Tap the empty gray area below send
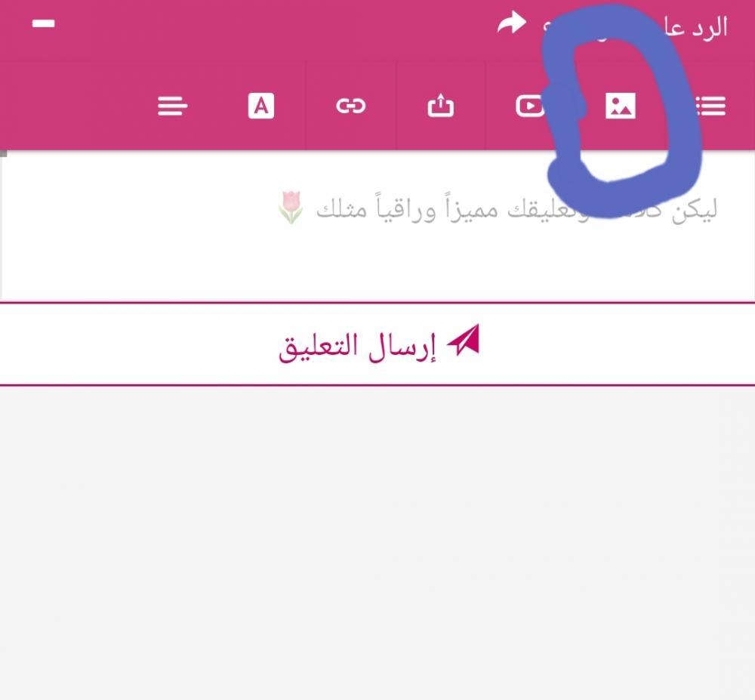Screen dimensions: 755x700 377,543
